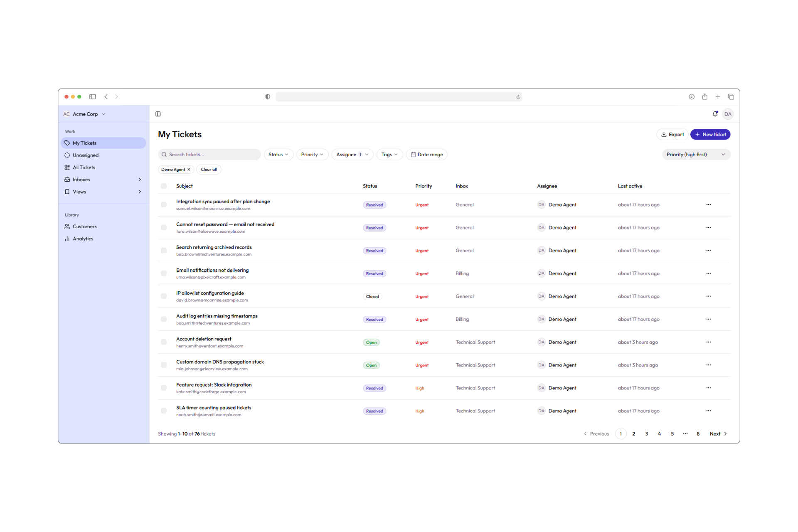The height and width of the screenshot is (532, 798).
Task: Go back with the browser back arrow
Action: [x=106, y=97]
